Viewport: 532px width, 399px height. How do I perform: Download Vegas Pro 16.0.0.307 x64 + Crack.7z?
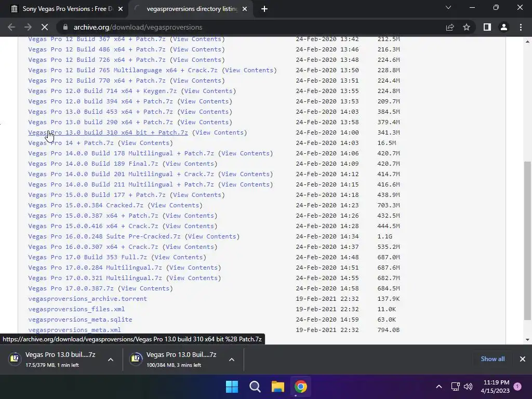point(93,247)
